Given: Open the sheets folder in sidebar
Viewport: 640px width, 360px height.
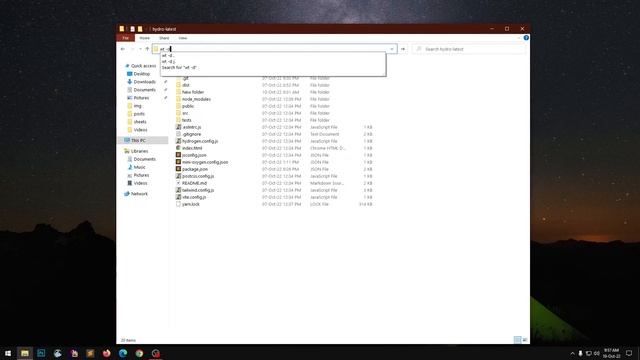Looking at the screenshot, I should [140, 122].
